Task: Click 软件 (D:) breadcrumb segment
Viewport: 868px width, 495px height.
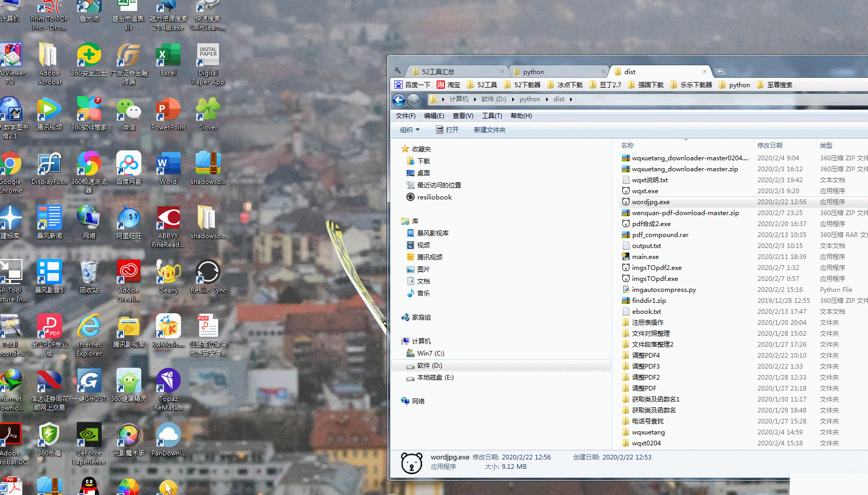Action: pos(493,99)
